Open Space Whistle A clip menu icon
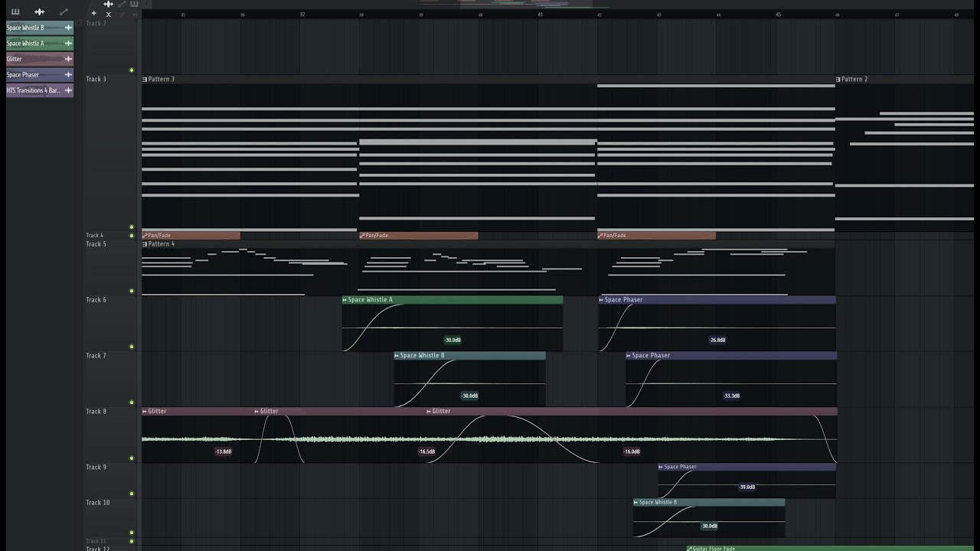This screenshot has width=980, height=551. pyautogui.click(x=345, y=300)
